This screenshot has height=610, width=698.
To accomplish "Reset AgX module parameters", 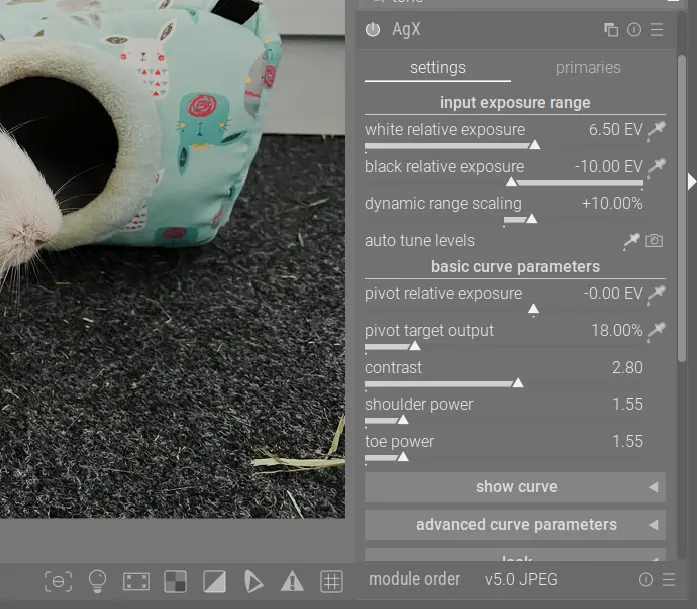I will [634, 30].
